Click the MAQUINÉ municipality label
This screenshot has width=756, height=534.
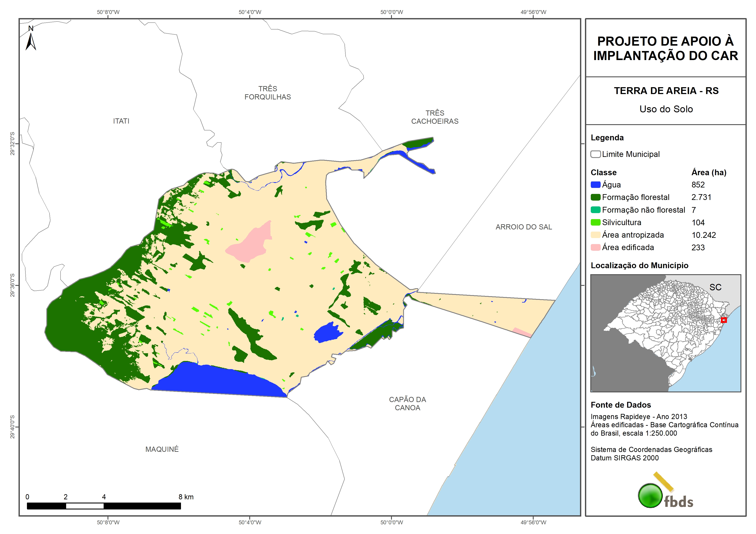point(162,449)
